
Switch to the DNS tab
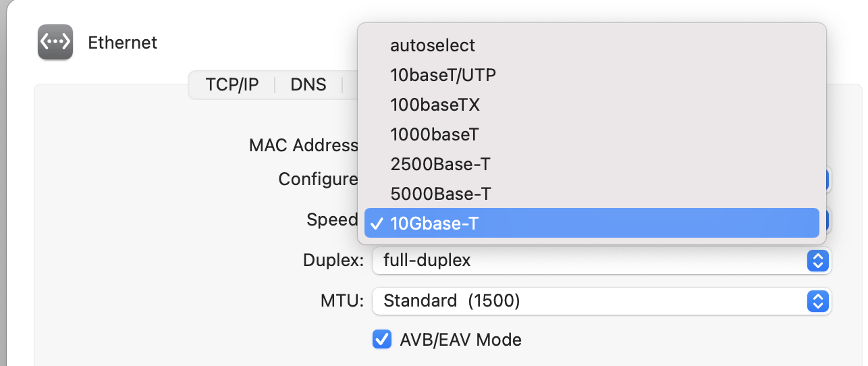[x=308, y=85]
